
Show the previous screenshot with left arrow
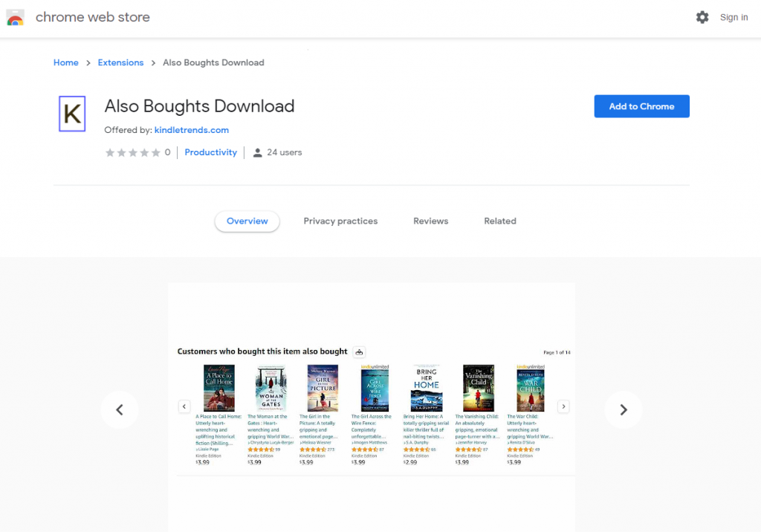[x=120, y=409]
